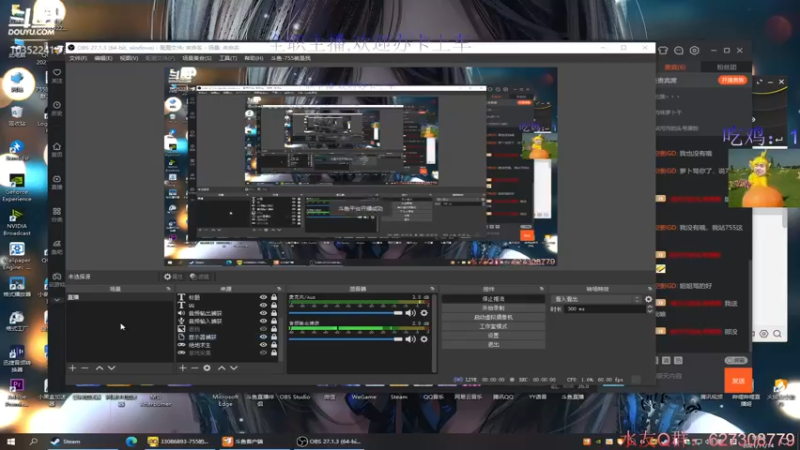The width and height of the screenshot is (800, 450).
Task: Add a new scene with the plus icon in Scenes panel
Action: tap(72, 368)
